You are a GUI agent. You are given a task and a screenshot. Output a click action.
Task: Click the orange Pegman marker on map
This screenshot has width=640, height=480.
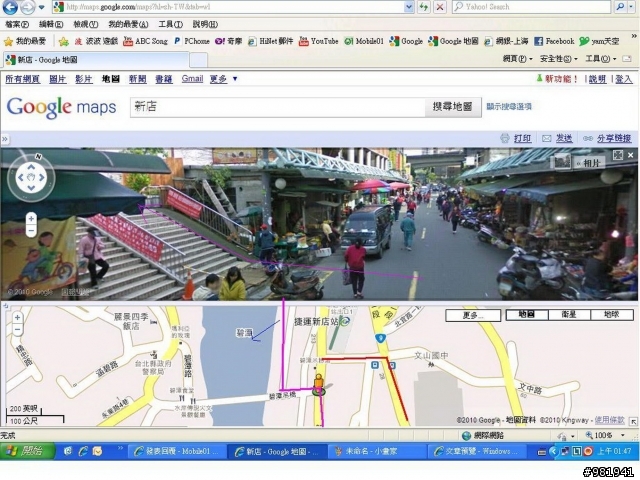coord(319,384)
